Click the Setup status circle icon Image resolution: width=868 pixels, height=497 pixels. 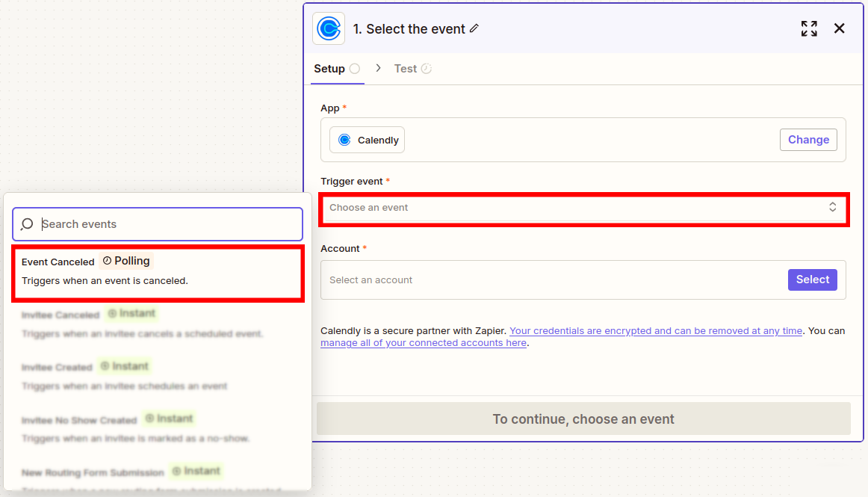pyautogui.click(x=355, y=69)
